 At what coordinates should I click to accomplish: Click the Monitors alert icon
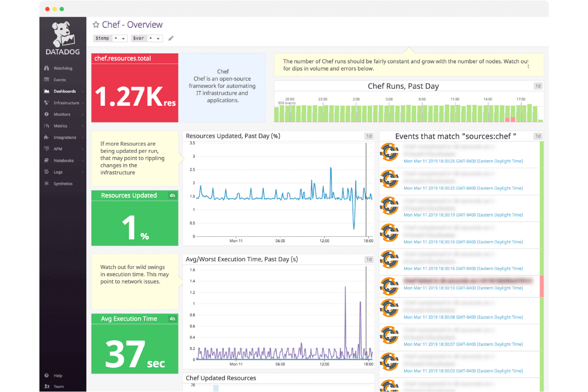click(46, 114)
